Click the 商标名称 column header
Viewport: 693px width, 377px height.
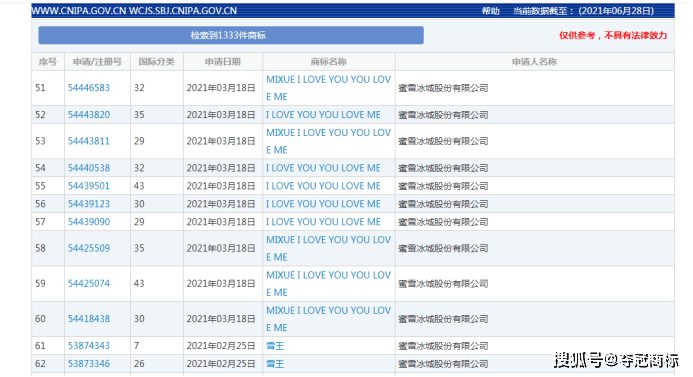coord(328,62)
